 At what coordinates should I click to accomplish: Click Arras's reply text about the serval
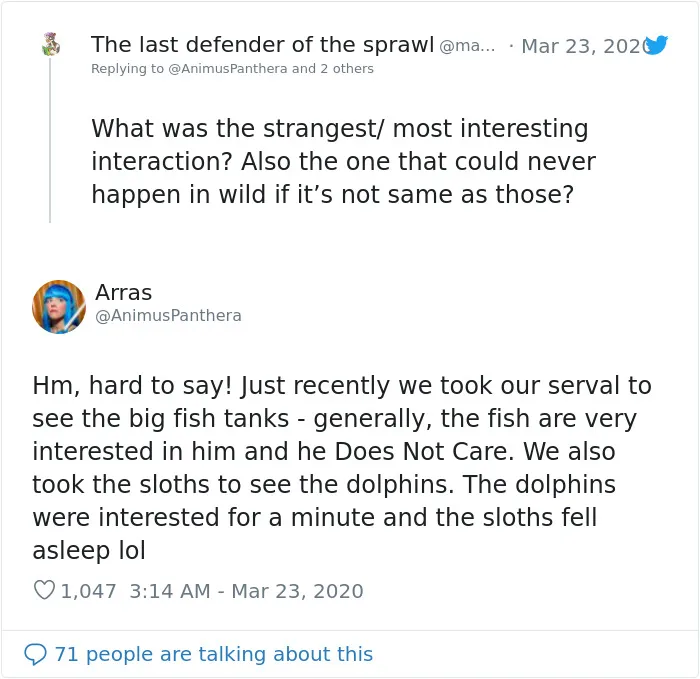342,467
